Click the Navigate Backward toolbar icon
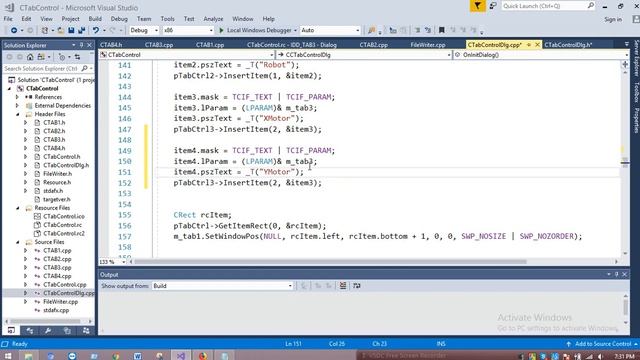The width and height of the screenshot is (640, 360). [13, 30]
